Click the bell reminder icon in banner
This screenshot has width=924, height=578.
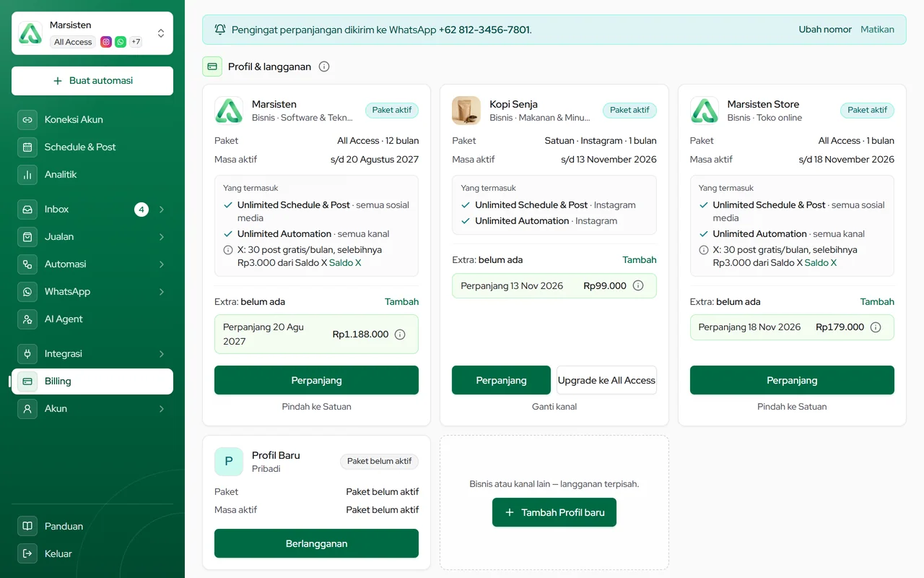[220, 30]
